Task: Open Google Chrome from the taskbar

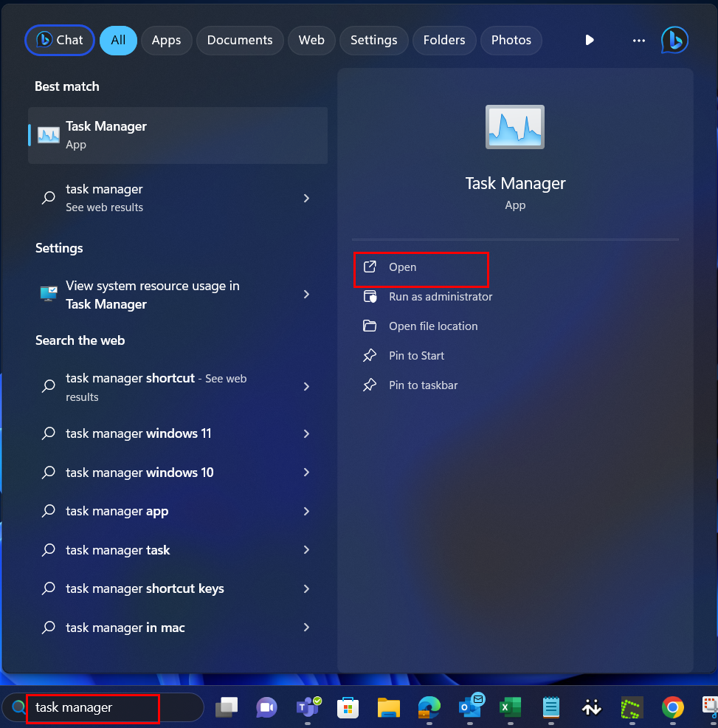Action: 672,707
